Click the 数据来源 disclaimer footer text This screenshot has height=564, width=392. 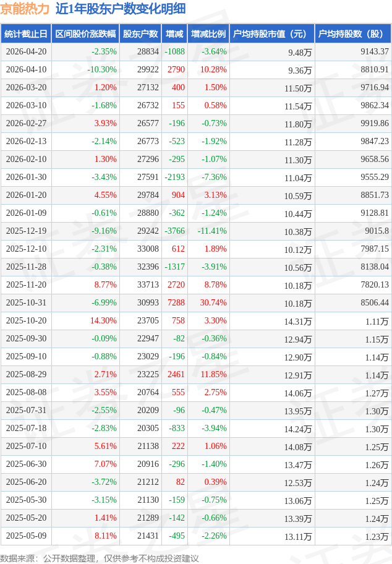[x=99, y=558]
